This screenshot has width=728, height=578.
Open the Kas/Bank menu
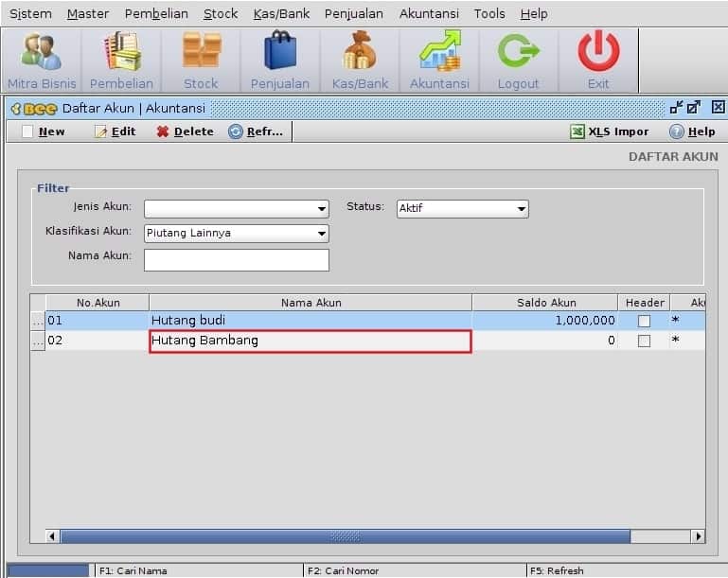click(281, 14)
